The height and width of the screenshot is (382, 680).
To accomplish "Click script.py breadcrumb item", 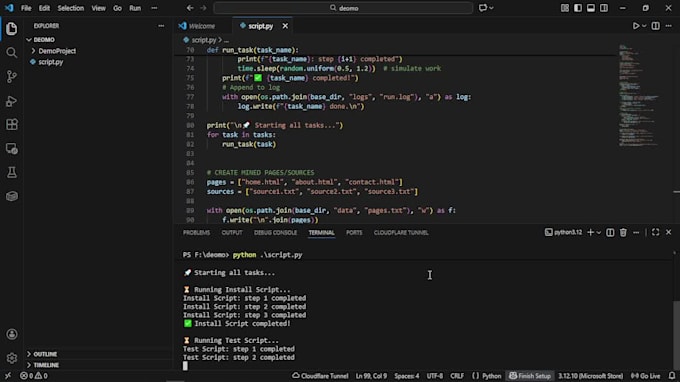I will [x=203, y=40].
